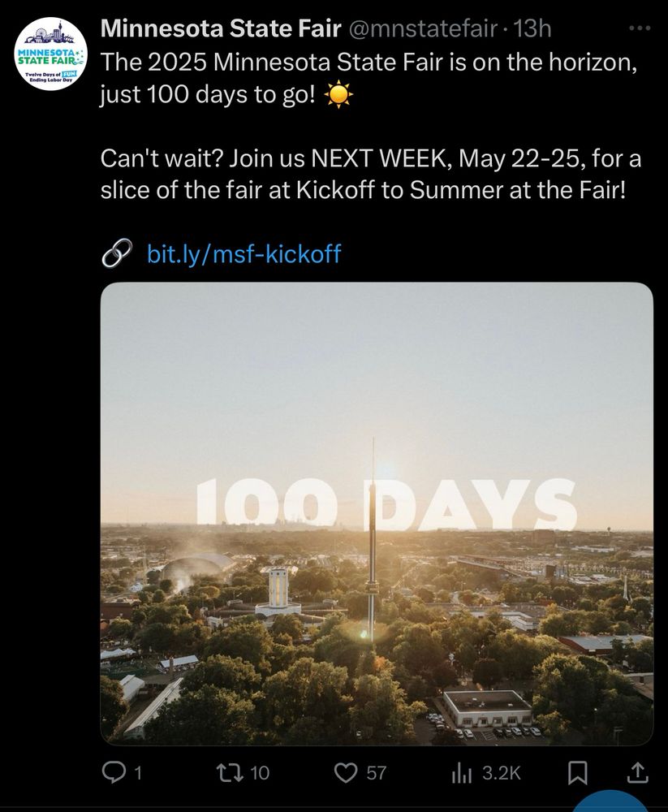Click the "Minnesota State Fair" display name
This screenshot has height=812, width=668.
[x=220, y=30]
